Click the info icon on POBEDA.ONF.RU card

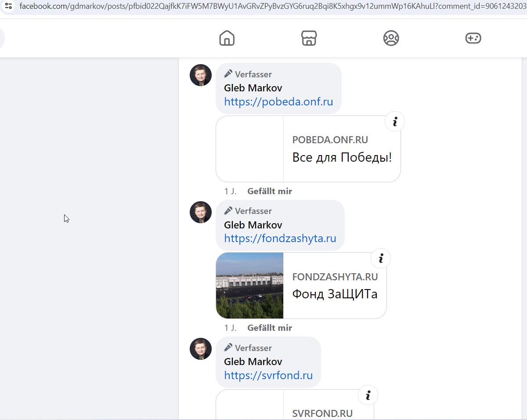pos(395,121)
